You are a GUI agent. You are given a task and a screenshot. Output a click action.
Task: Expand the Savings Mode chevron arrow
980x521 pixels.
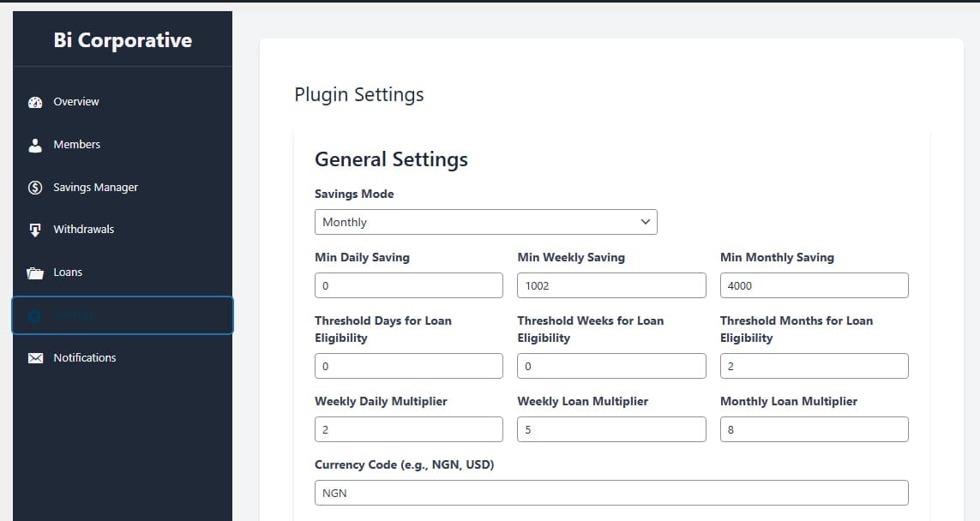(x=646, y=222)
